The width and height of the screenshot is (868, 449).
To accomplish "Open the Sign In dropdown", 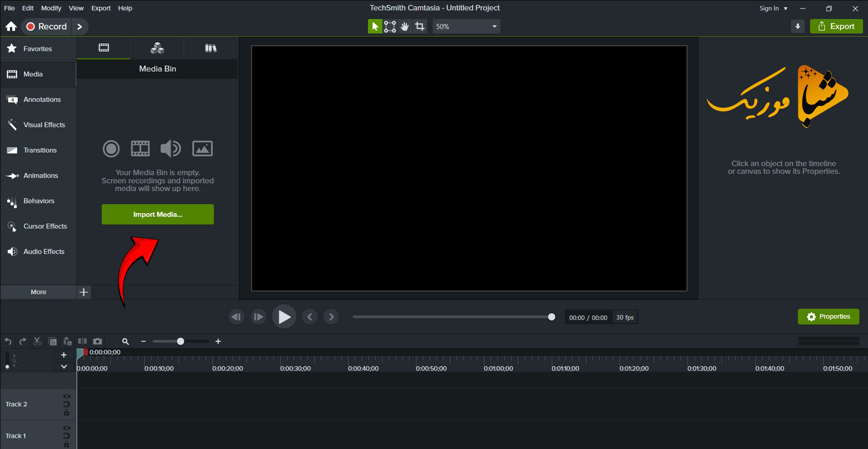I will pos(773,8).
